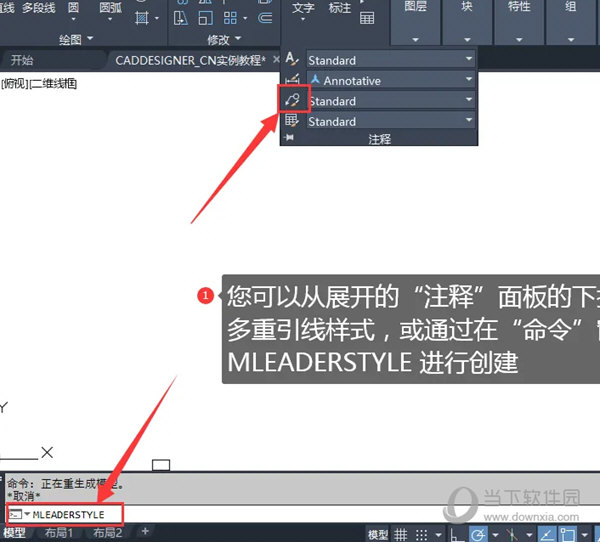The width and height of the screenshot is (600, 542).
Task: Expand the 修改 modify panel
Action: (224, 39)
